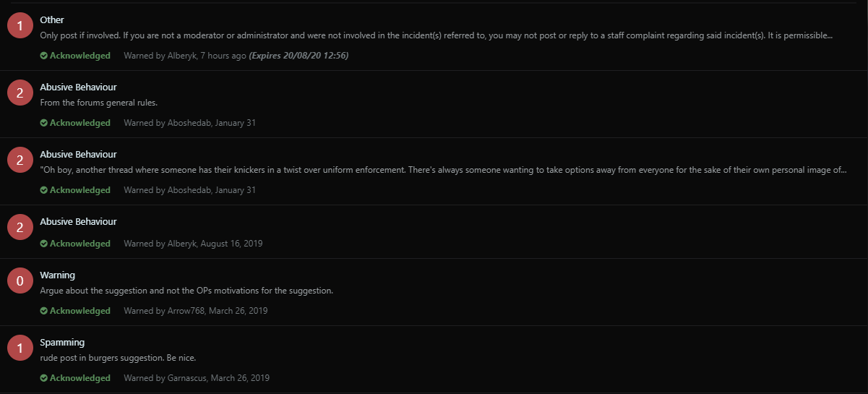Open the "Other" warning title
Screen dimensions: 868x394
[x=52, y=20]
